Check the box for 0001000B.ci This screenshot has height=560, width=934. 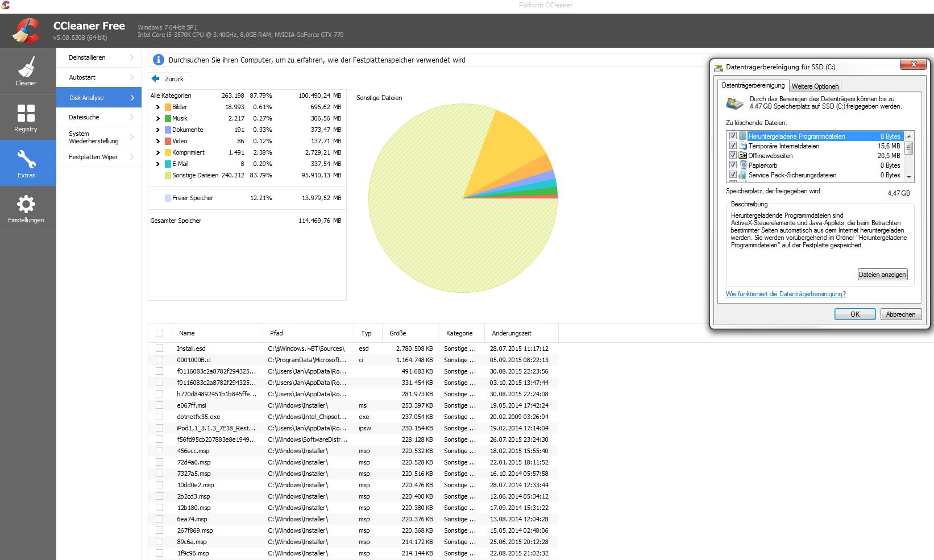pyautogui.click(x=159, y=360)
